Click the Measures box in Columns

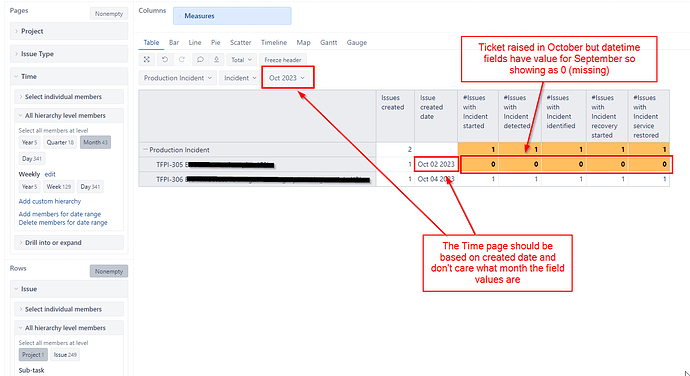[232, 16]
